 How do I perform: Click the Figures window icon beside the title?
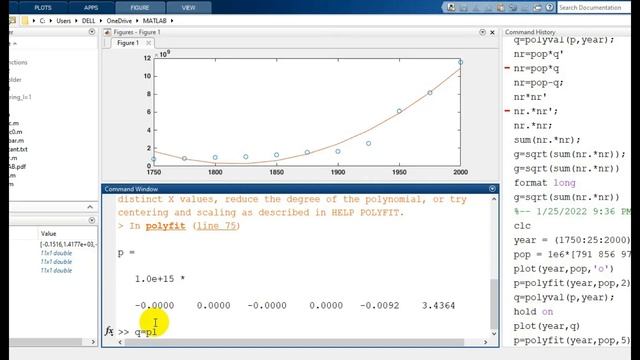point(107,32)
